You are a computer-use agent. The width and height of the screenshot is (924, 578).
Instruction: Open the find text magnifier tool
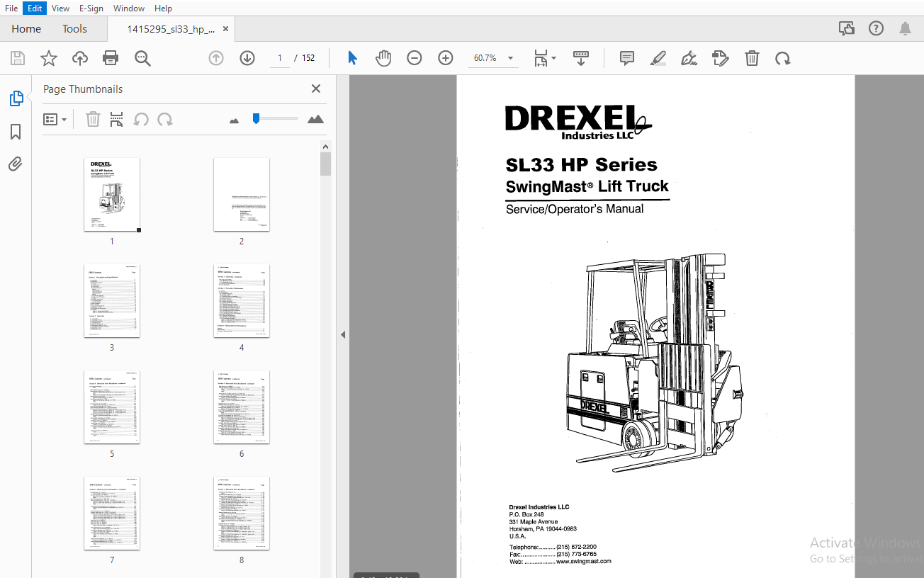[142, 58]
